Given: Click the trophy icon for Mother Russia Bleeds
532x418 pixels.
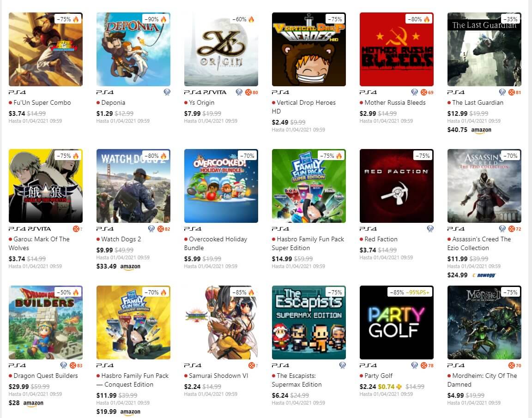Looking at the screenshot, I should tap(414, 92).
